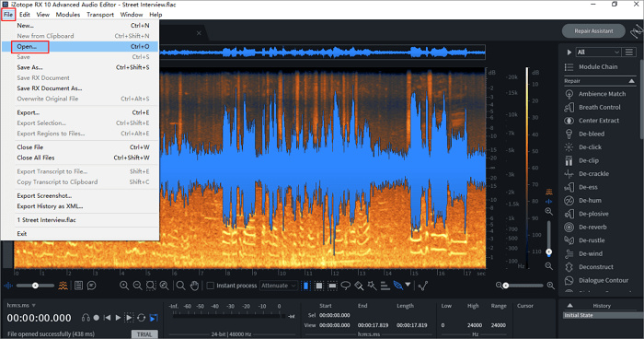Click the TRIAL badge button

(144, 334)
